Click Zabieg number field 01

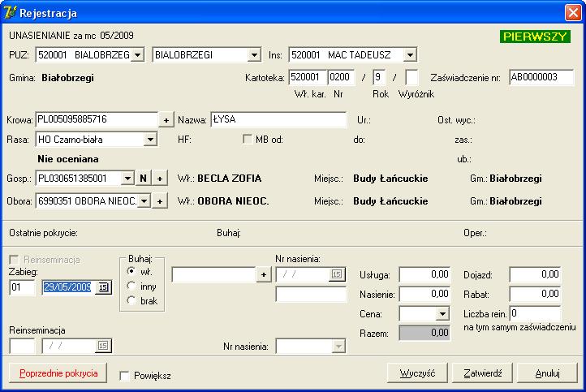pyautogui.click(x=22, y=287)
